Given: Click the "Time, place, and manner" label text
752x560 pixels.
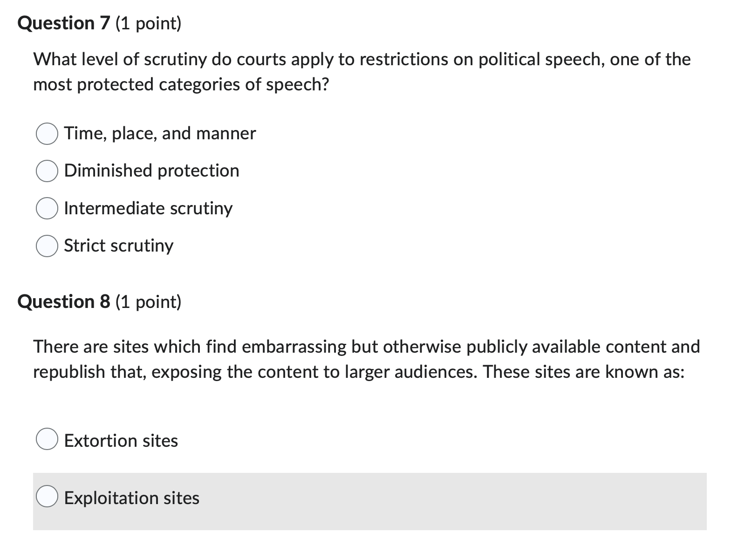Looking at the screenshot, I should 159,134.
